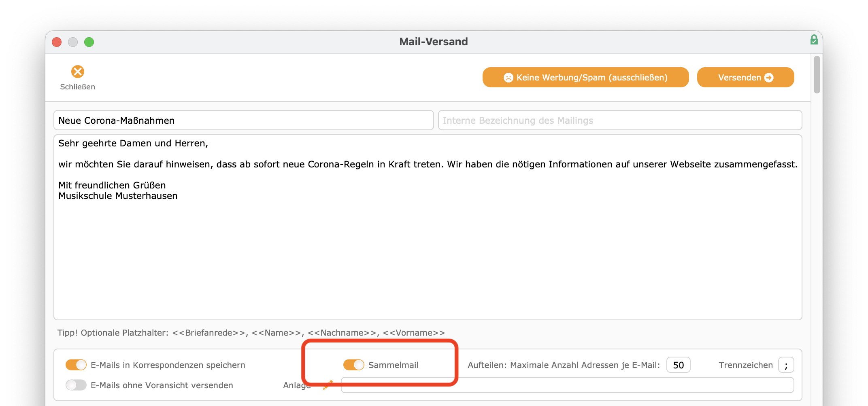
Task: Click the green zoom window button
Action: click(89, 42)
